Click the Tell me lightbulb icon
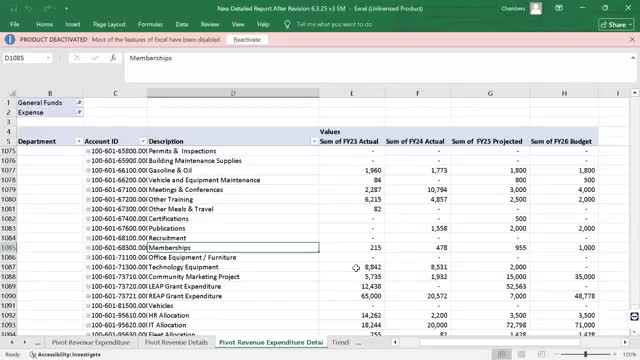The image size is (640, 360). [x=287, y=24]
